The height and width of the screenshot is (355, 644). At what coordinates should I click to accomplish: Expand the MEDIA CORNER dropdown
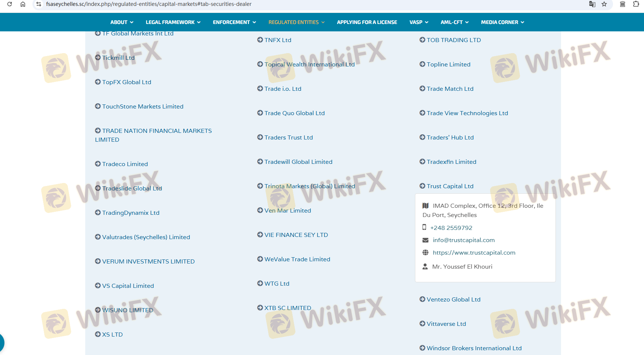tap(502, 22)
